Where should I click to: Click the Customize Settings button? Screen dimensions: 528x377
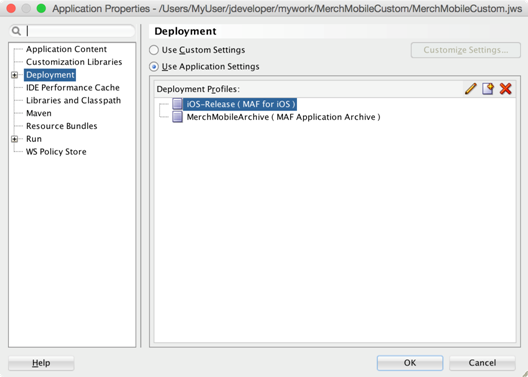pos(466,50)
